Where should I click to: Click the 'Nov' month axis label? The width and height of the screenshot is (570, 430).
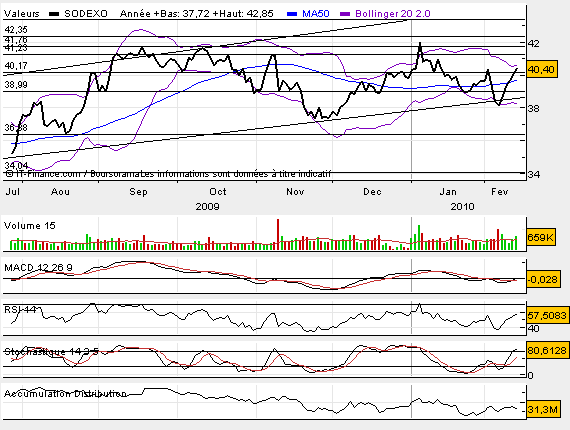click(295, 192)
